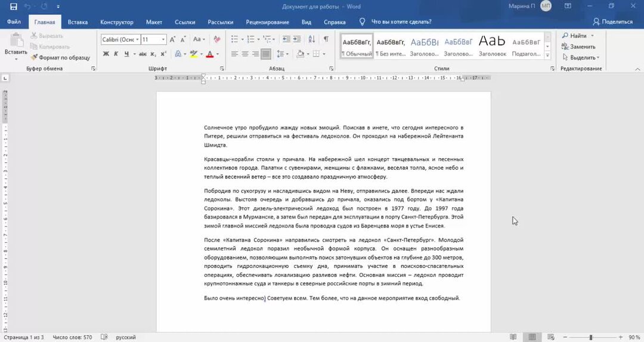Click the Increase Indent icon
644x342 pixels.
pyautogui.click(x=297, y=39)
